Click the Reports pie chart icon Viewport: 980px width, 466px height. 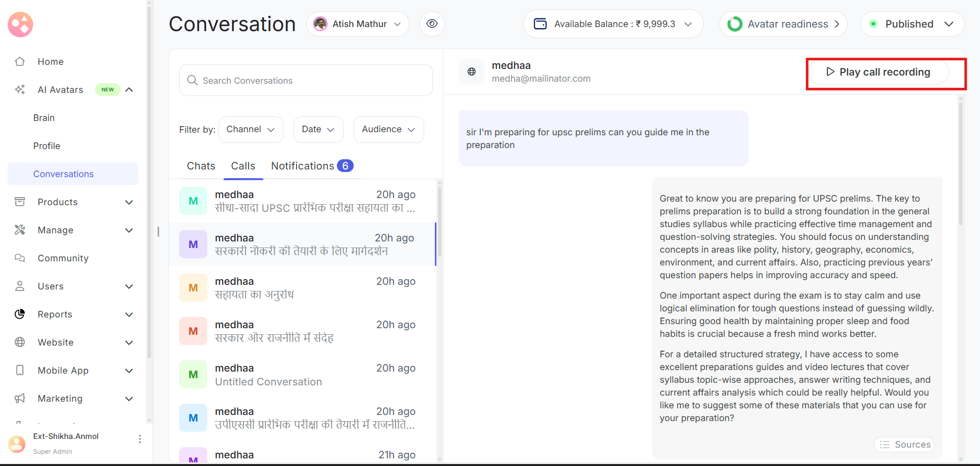(x=20, y=314)
